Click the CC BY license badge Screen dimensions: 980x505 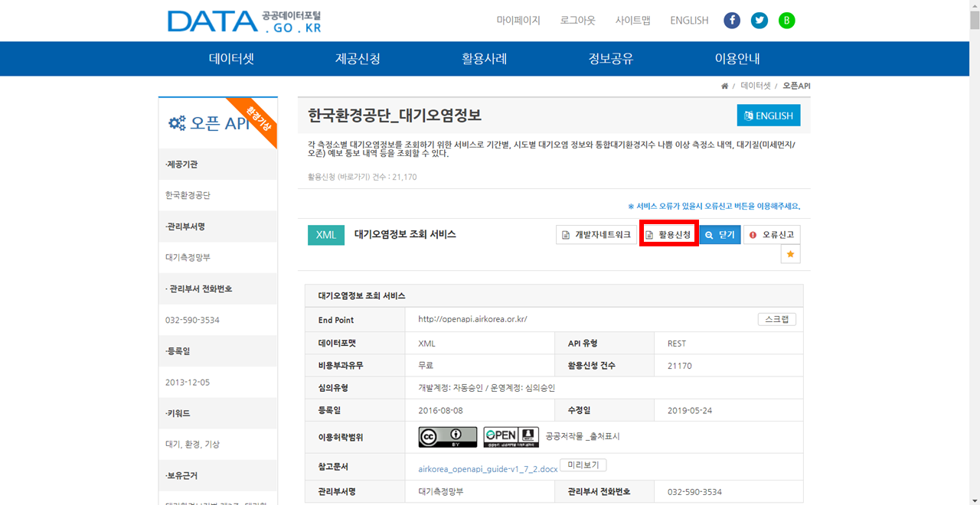448,437
